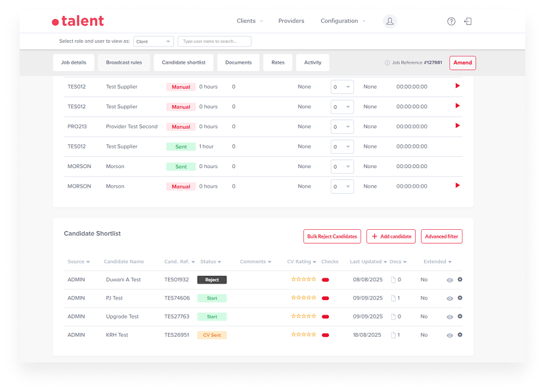Open the help question mark icon
This screenshot has height=392, width=545.
coord(451,21)
